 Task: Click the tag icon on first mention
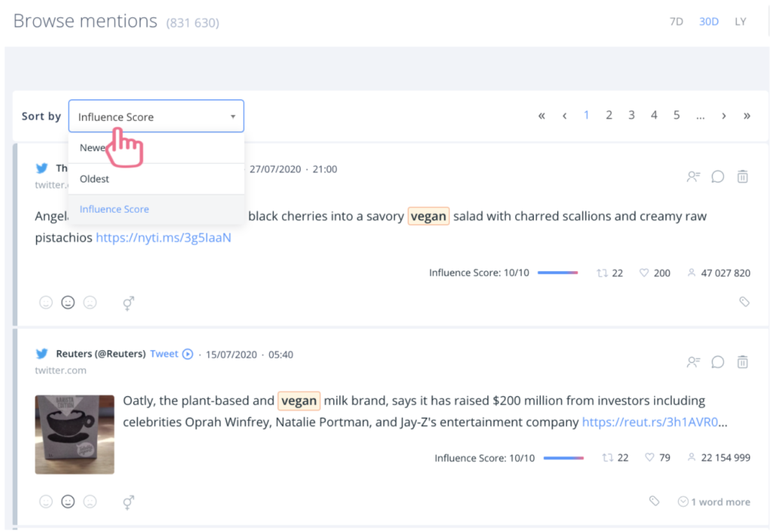coord(744,302)
